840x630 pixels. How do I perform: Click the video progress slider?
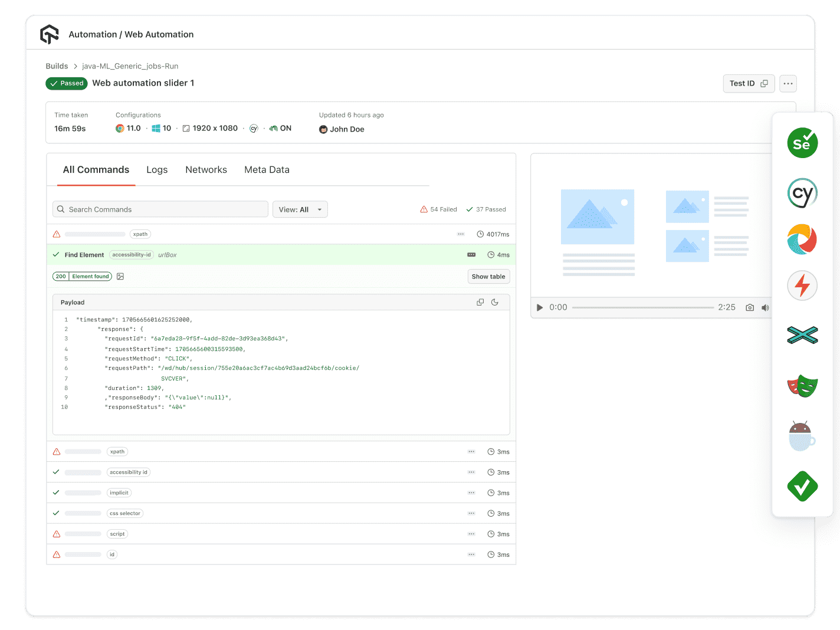click(x=642, y=308)
